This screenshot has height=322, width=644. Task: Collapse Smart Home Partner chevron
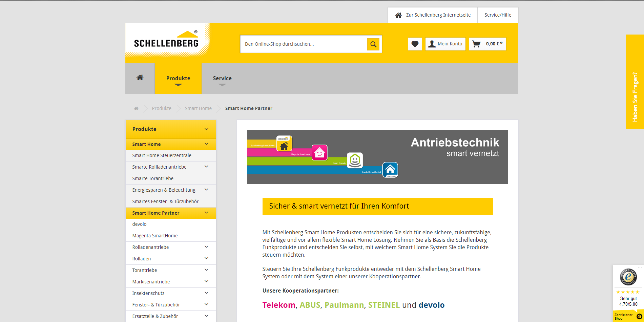(x=206, y=213)
